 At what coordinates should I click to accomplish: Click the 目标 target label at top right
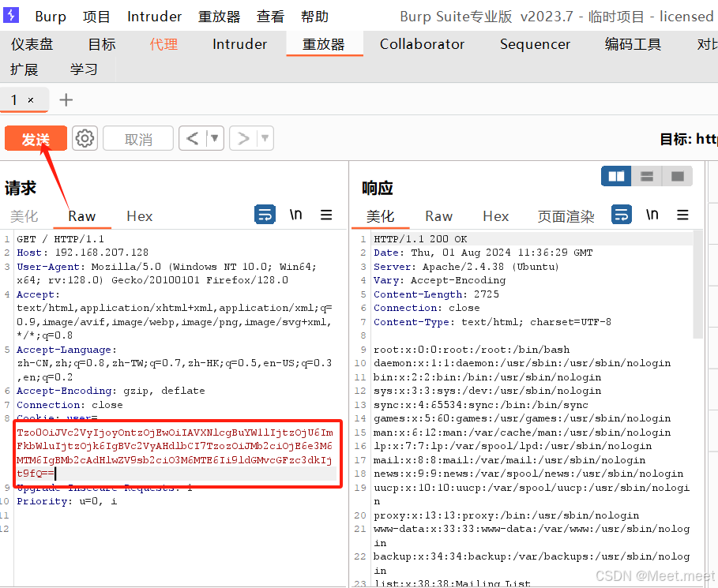689,139
